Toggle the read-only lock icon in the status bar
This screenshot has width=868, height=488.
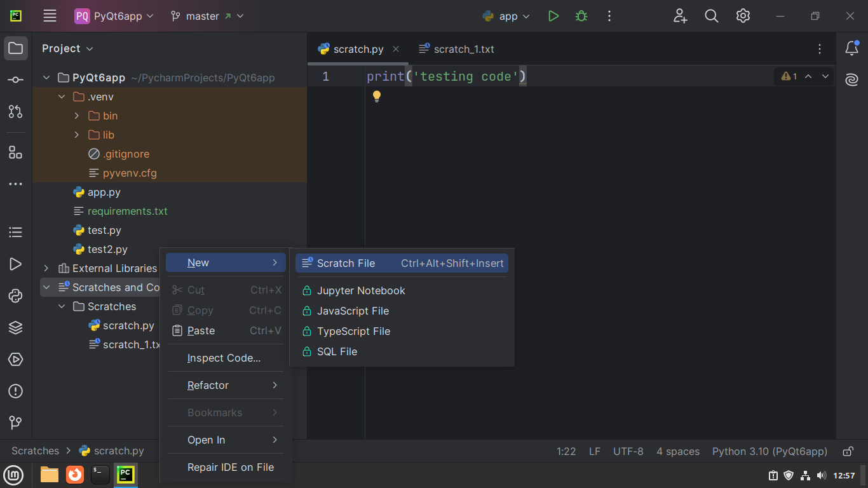coord(848,451)
